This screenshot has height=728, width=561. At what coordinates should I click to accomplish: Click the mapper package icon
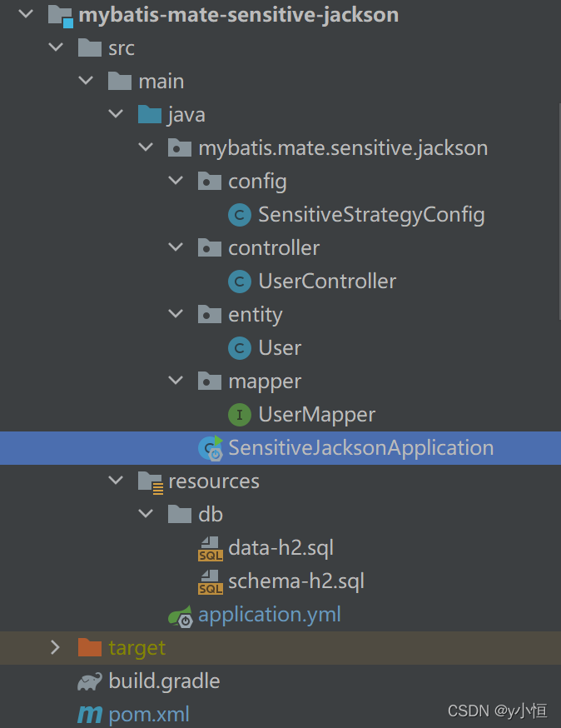209,381
